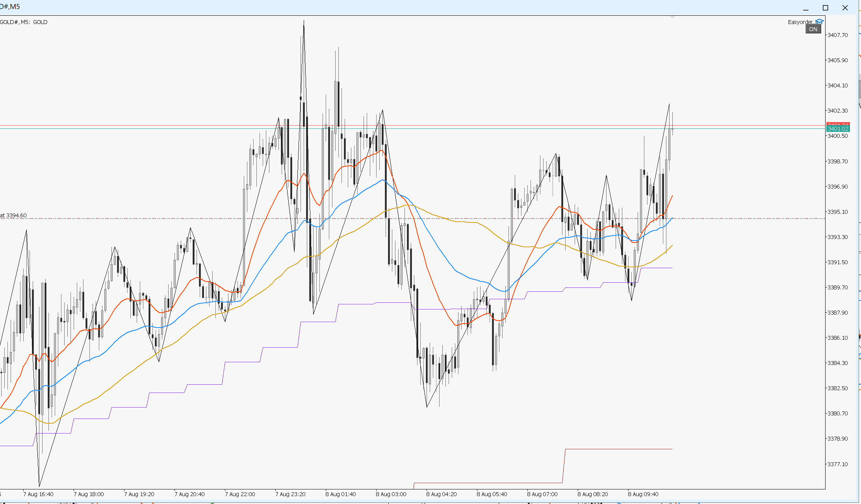This screenshot has width=861, height=504.
Task: Click the 3378.90 price scale label
Action: pyautogui.click(x=838, y=439)
